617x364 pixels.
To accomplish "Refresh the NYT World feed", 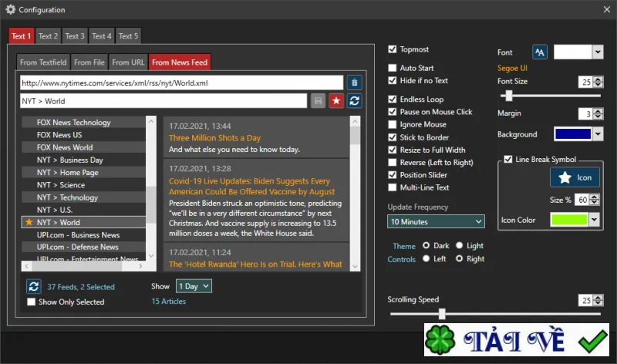I will (x=354, y=101).
